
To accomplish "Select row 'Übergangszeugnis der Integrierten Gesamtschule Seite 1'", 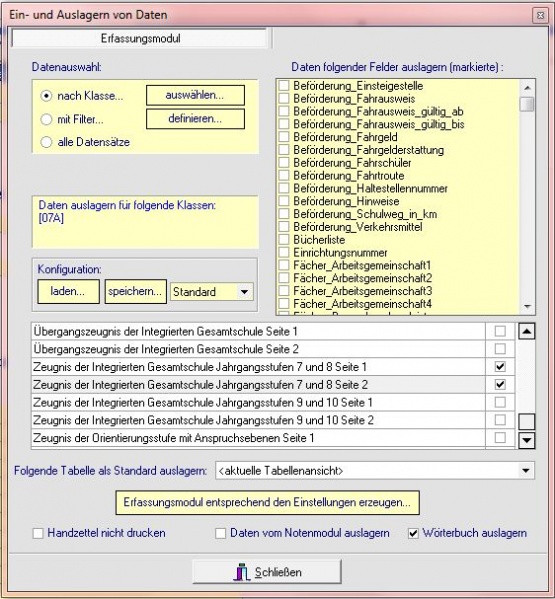I will [x=258, y=331].
